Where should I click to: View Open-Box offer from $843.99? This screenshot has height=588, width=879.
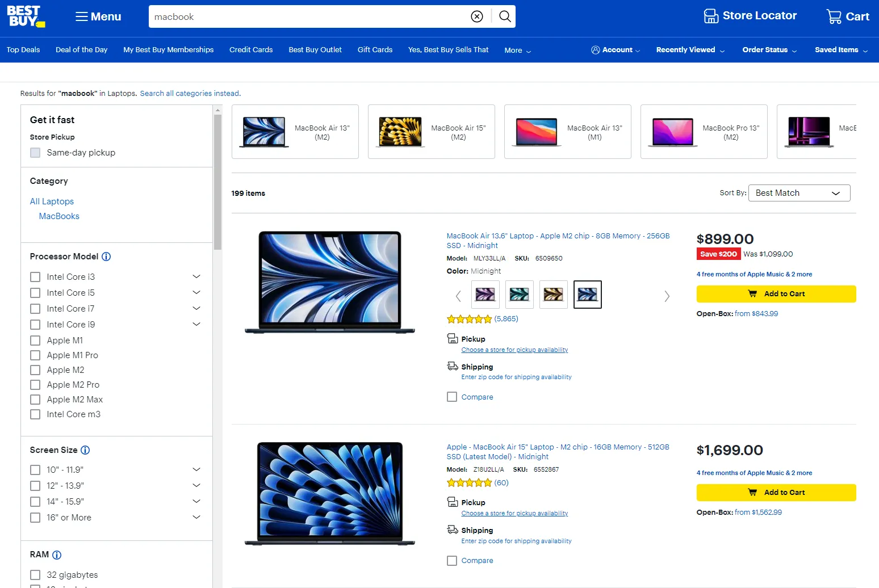tap(756, 314)
